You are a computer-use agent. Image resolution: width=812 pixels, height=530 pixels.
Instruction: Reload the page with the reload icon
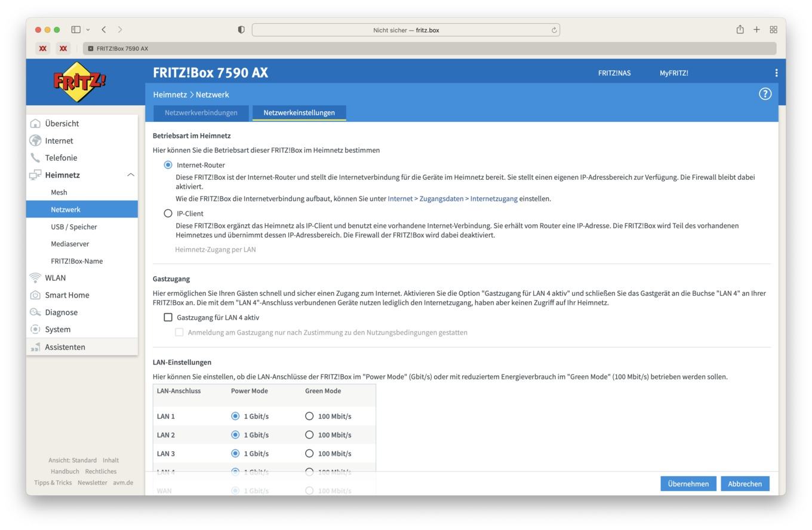tap(554, 30)
